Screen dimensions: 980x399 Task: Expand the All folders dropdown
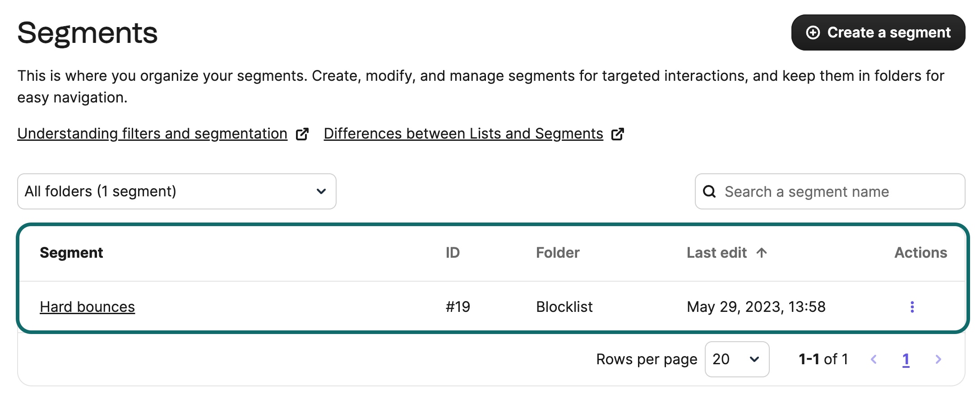(x=176, y=191)
